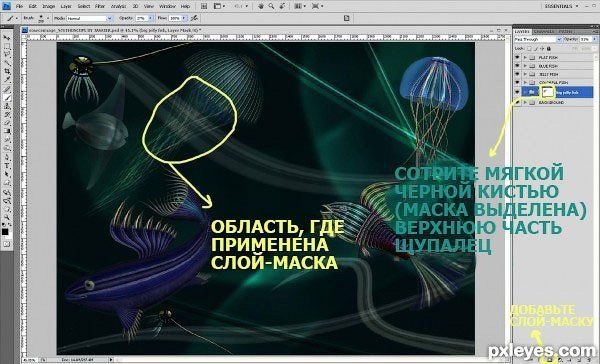Select the Crop tool
This screenshot has height=364, width=600.
point(7,71)
